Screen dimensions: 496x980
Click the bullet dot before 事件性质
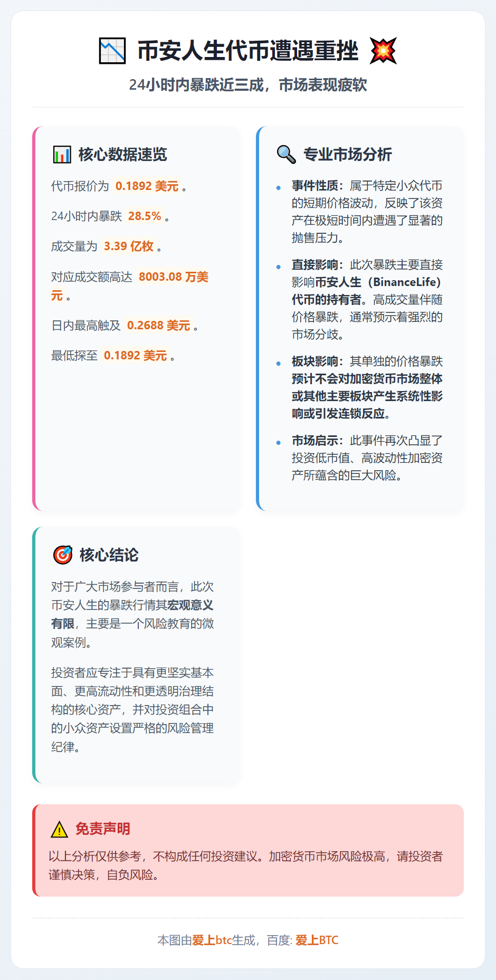(278, 187)
